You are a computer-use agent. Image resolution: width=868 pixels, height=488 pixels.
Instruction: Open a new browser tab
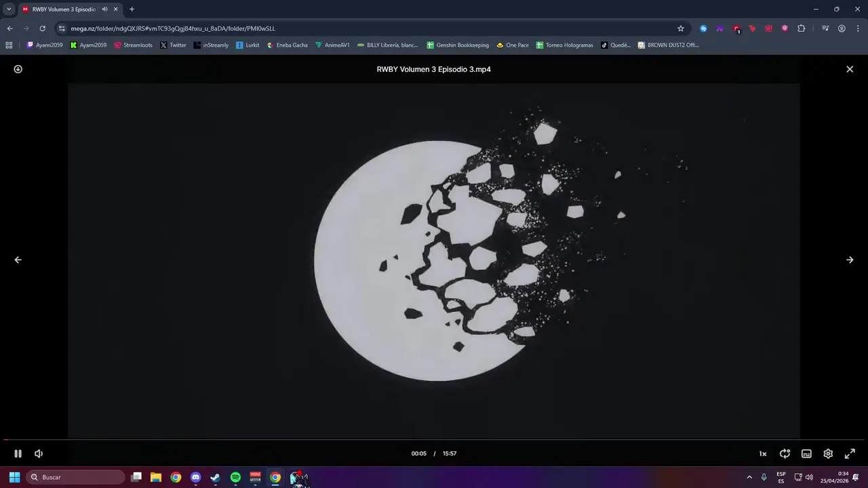click(132, 9)
